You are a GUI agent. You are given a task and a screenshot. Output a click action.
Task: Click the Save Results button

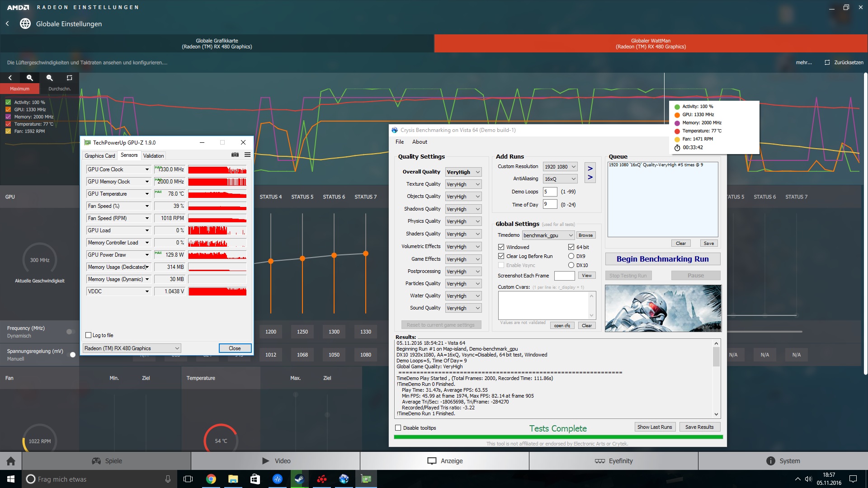coord(699,427)
